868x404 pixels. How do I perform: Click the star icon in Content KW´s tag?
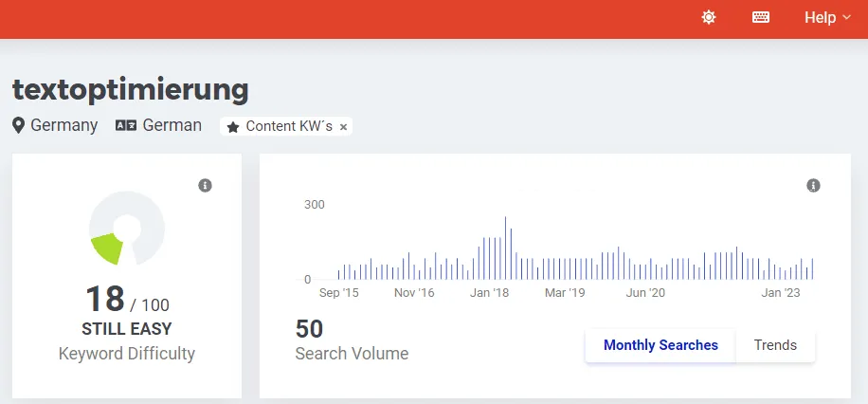(233, 127)
